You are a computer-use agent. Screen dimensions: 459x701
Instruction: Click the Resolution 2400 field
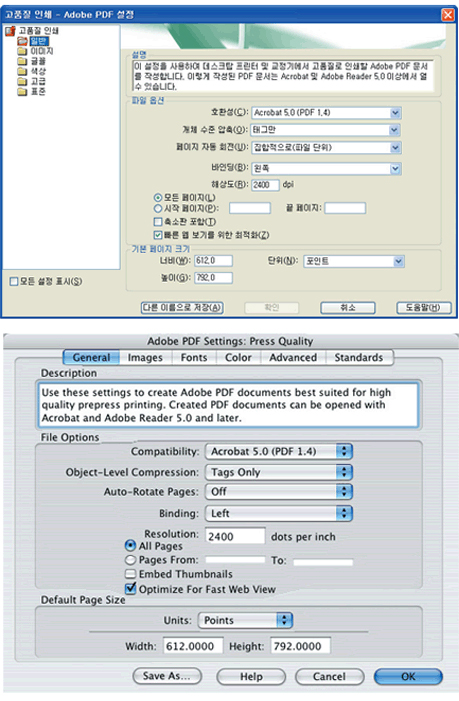point(235,536)
